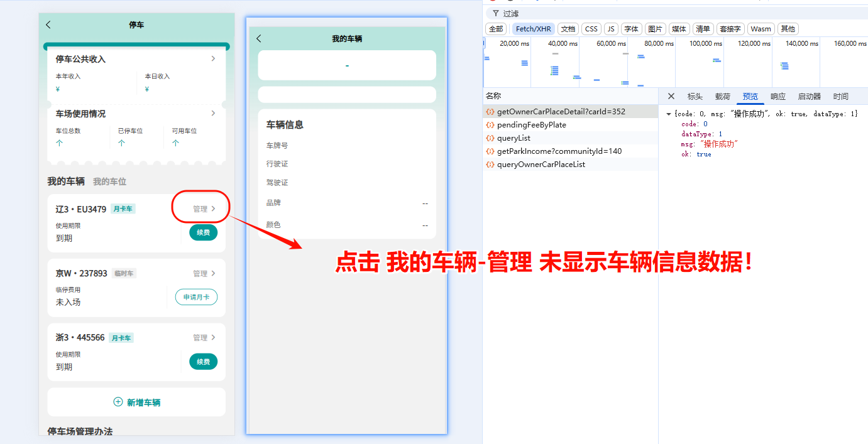Click the 申请月卡 button for 京W·237893
Image resolution: width=868 pixels, height=444 pixels.
tap(196, 298)
